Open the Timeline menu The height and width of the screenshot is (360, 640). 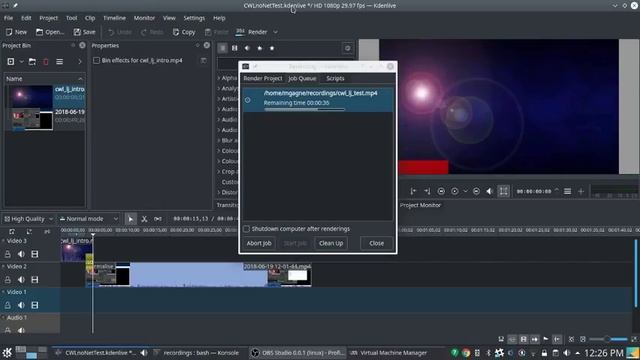(x=114, y=18)
